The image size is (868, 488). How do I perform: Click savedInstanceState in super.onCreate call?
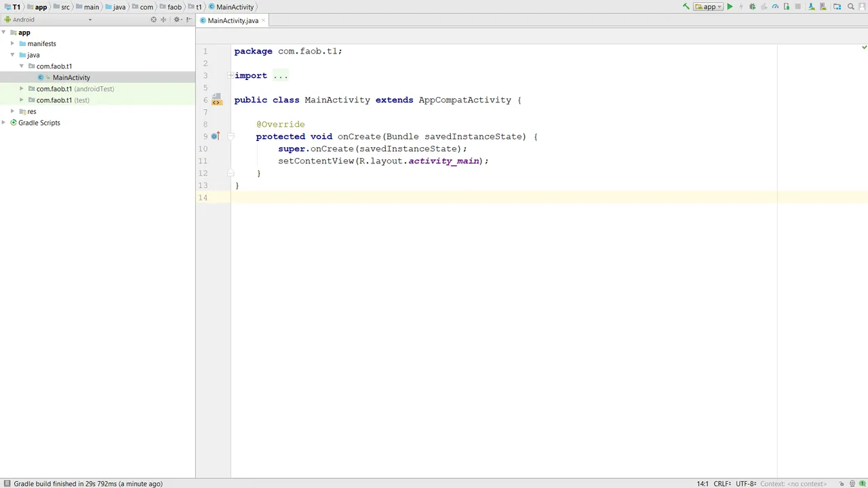(408, 148)
